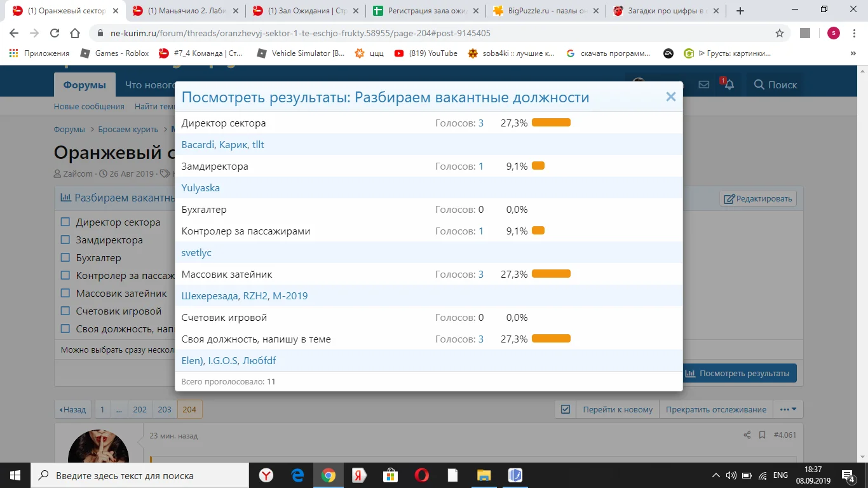868x488 pixels.
Task: Expand hidden icons arrow in system tray
Action: click(715, 475)
